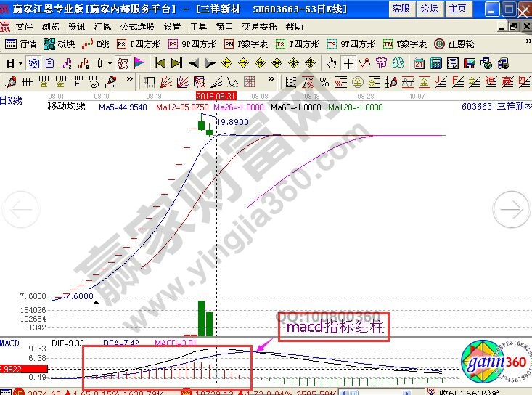Open the 江恩 menu
The image size is (532, 395).
102,27
